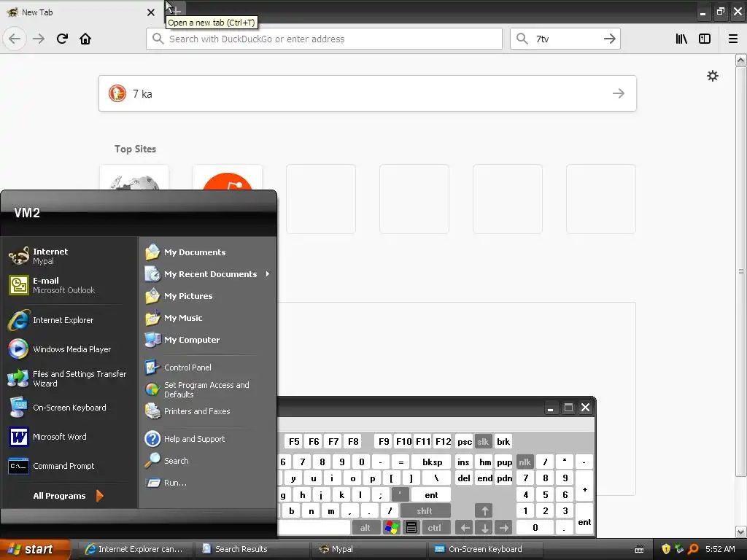
Task: Toggle the ctrl key on keyboard
Action: [435, 528]
